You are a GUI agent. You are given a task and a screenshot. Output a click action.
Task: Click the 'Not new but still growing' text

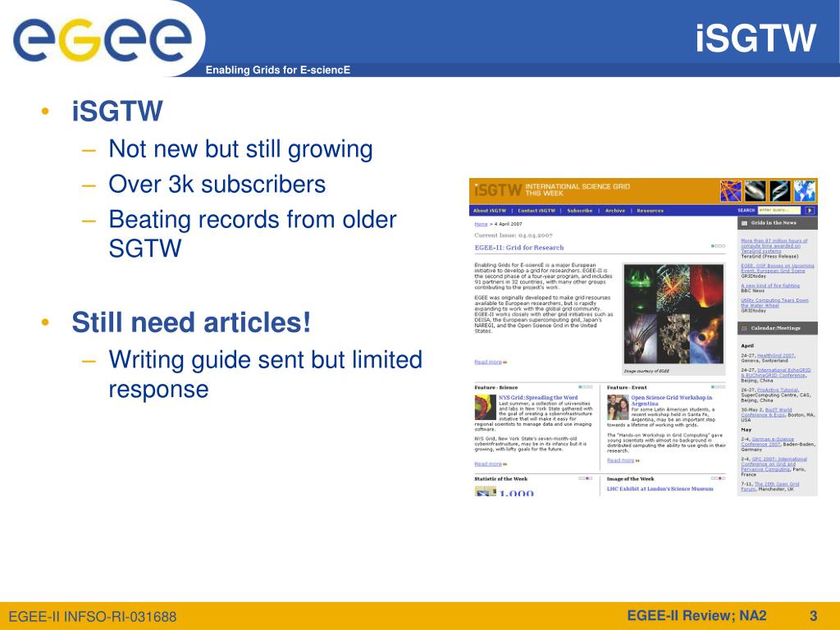coord(240,149)
